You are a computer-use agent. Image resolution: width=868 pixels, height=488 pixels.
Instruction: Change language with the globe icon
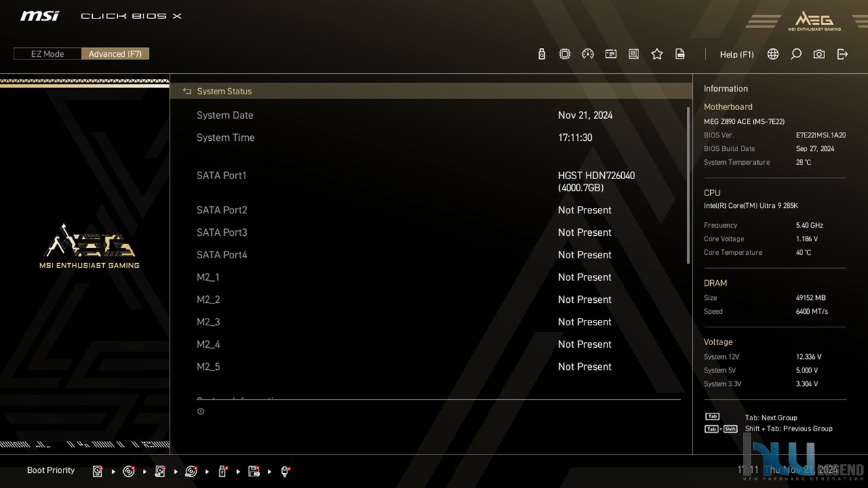click(773, 54)
